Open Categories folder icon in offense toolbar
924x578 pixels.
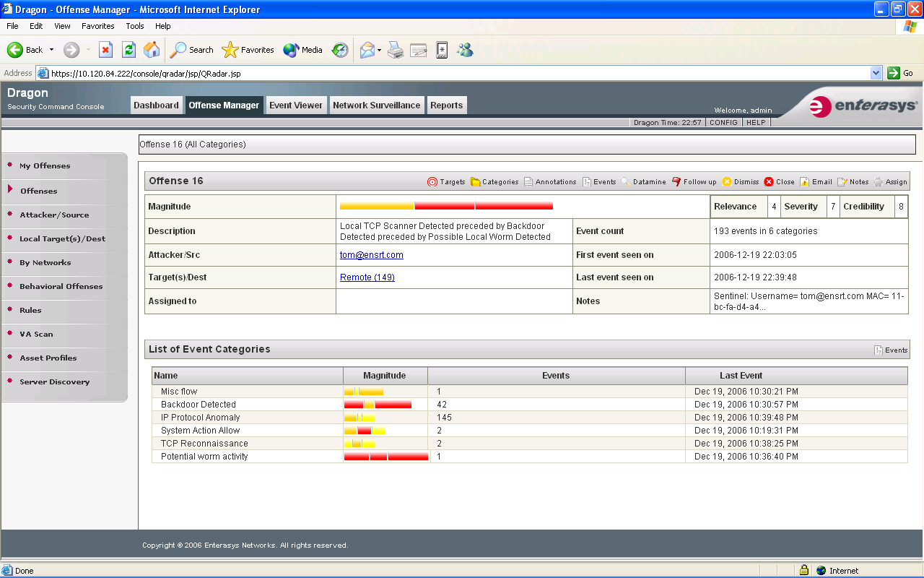point(494,181)
